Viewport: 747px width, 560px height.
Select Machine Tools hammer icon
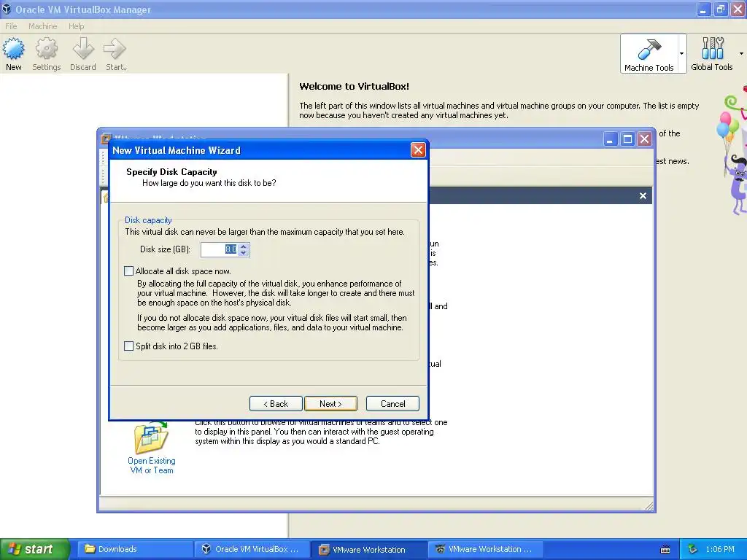pyautogui.click(x=649, y=49)
